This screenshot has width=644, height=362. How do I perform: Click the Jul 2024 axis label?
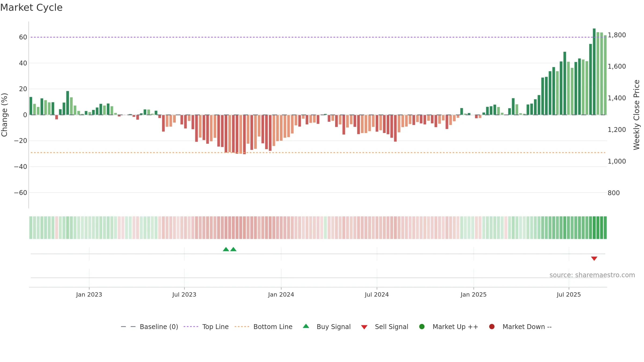pyautogui.click(x=377, y=295)
